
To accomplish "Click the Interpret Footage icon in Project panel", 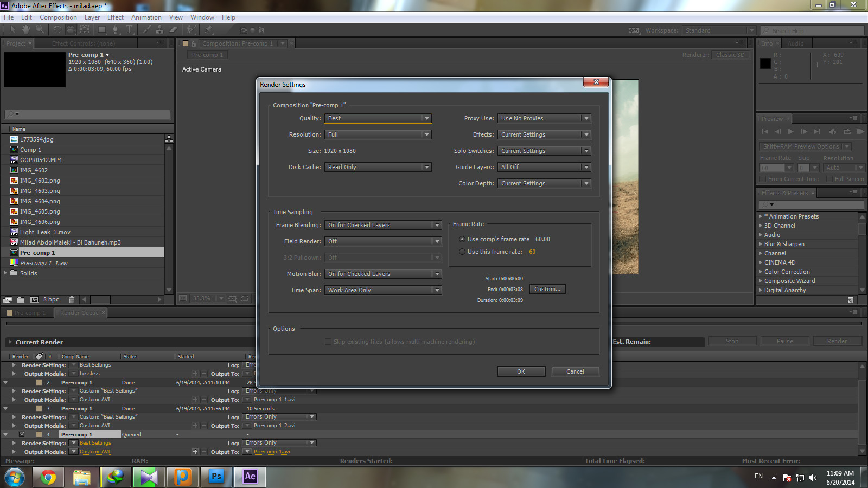I will (x=8, y=299).
